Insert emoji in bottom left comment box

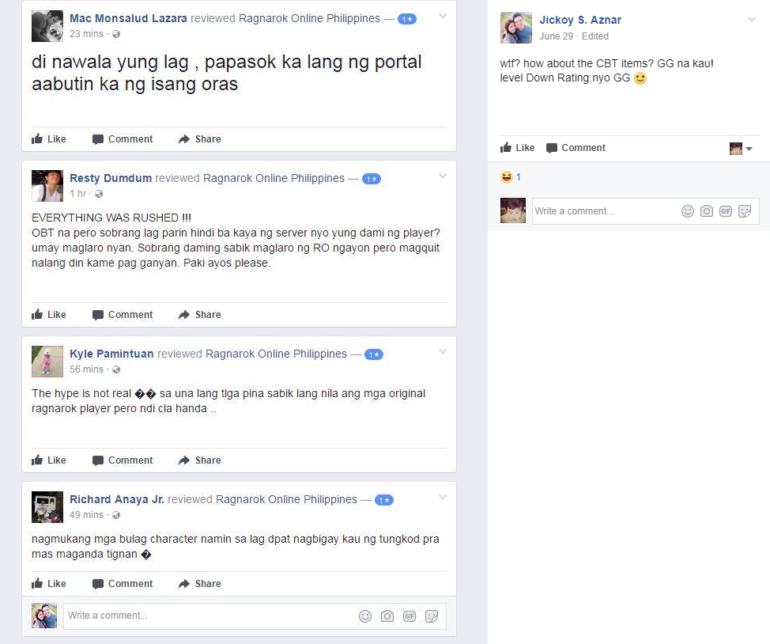[x=365, y=616]
